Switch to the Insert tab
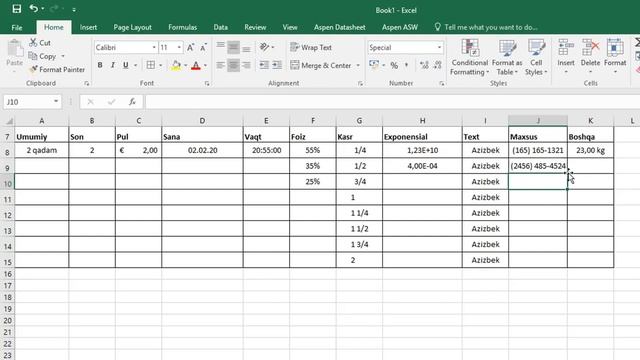 (88, 27)
